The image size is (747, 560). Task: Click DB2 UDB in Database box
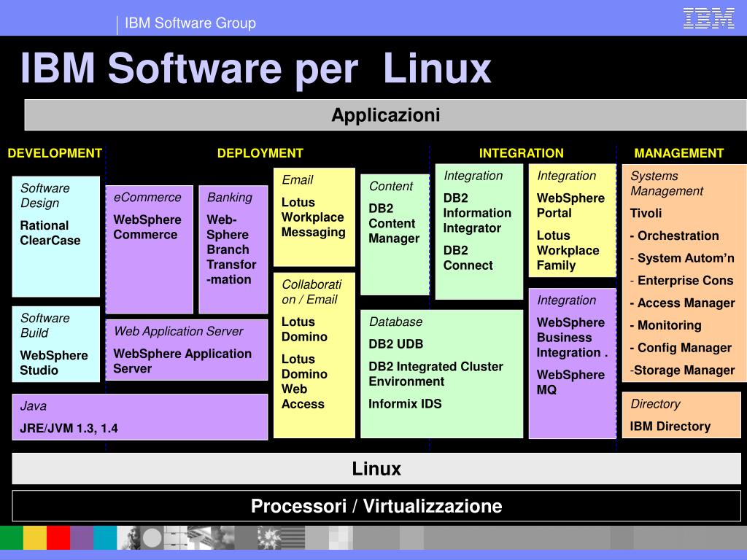[396, 344]
